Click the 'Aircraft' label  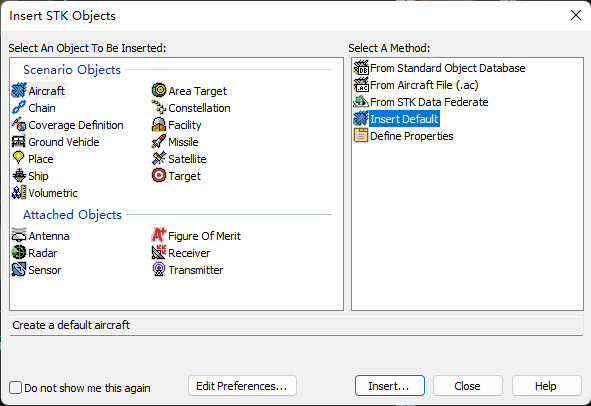47,91
